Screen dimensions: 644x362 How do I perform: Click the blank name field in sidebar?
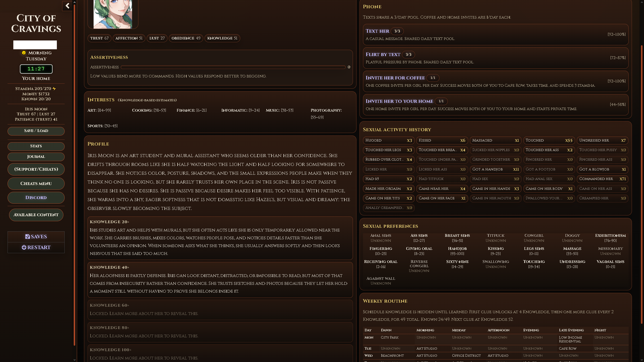click(x=35, y=45)
